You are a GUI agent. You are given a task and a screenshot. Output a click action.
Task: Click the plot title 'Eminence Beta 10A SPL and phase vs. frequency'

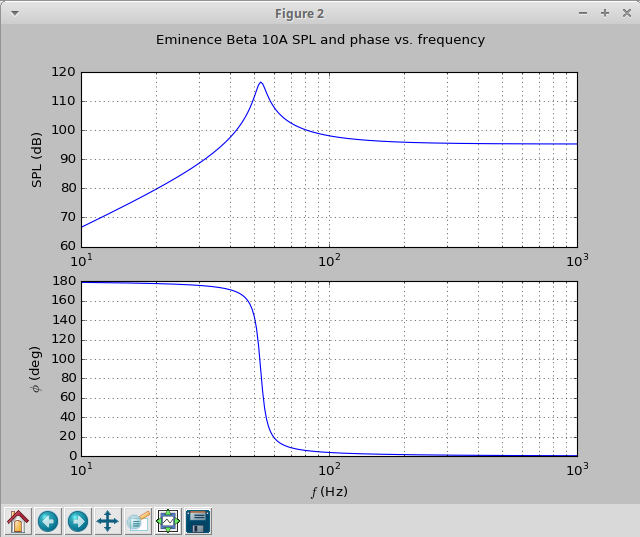point(320,40)
